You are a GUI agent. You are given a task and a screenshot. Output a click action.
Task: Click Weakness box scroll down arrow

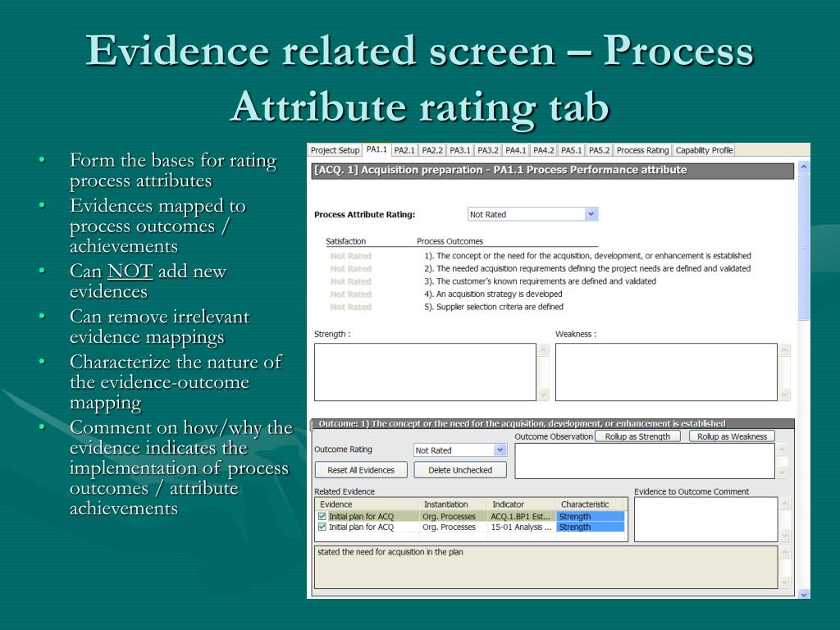pos(784,395)
